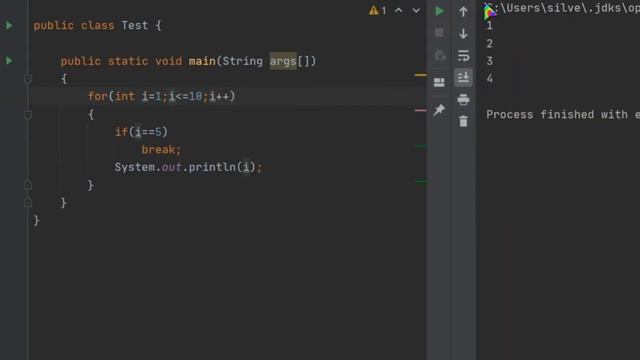Go to the next highlighted error
The image size is (640, 360).
click(416, 11)
